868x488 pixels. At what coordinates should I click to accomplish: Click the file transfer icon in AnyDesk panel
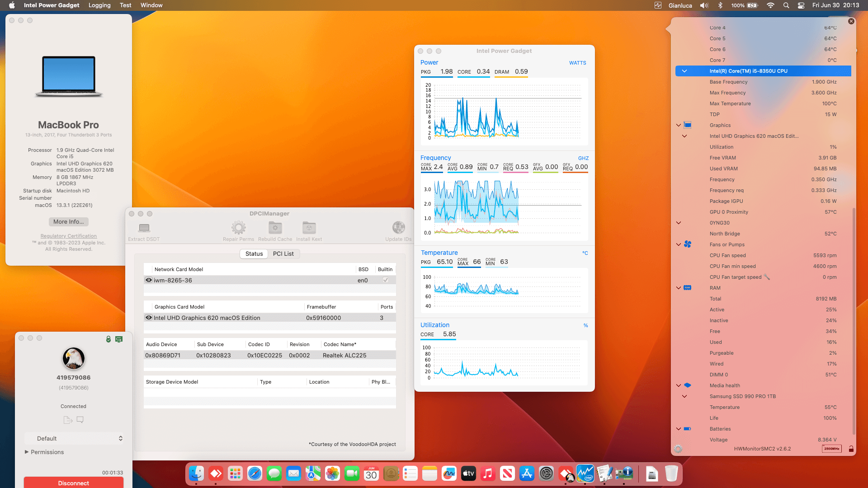tap(68, 420)
